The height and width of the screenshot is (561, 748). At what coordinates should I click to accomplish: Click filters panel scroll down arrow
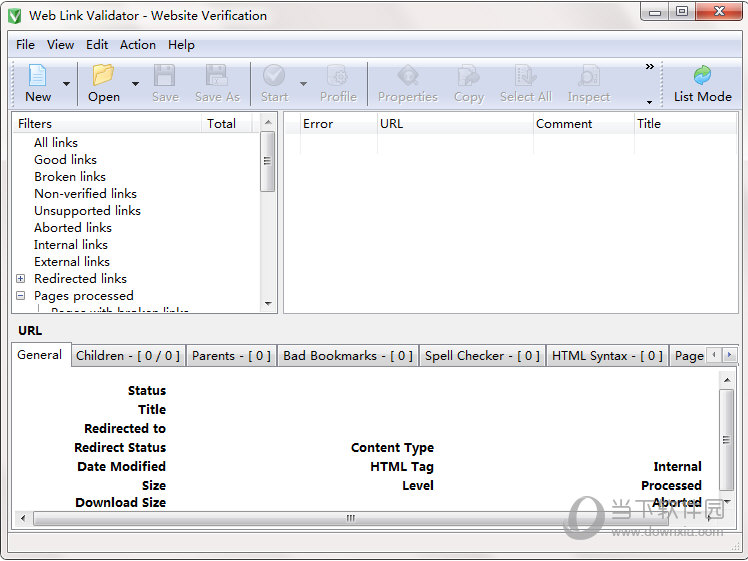tap(268, 303)
